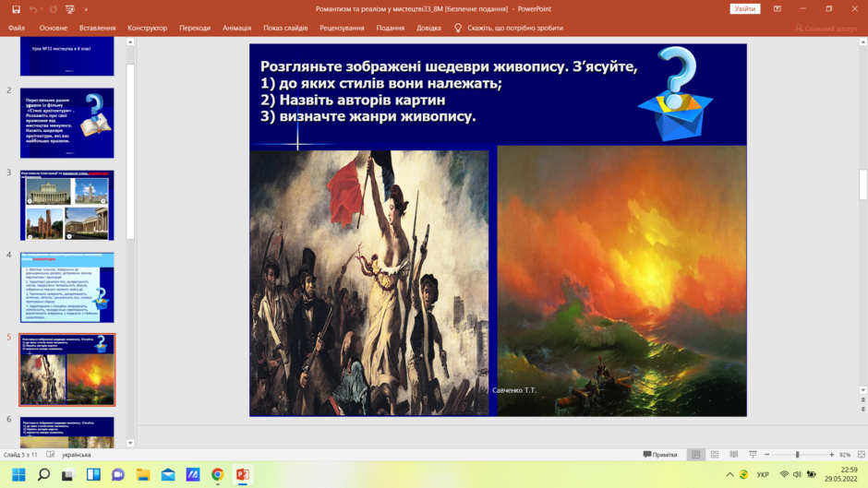This screenshot has width=868, height=488.
Task: Open the Рецензування ribbon tab
Action: tap(342, 28)
